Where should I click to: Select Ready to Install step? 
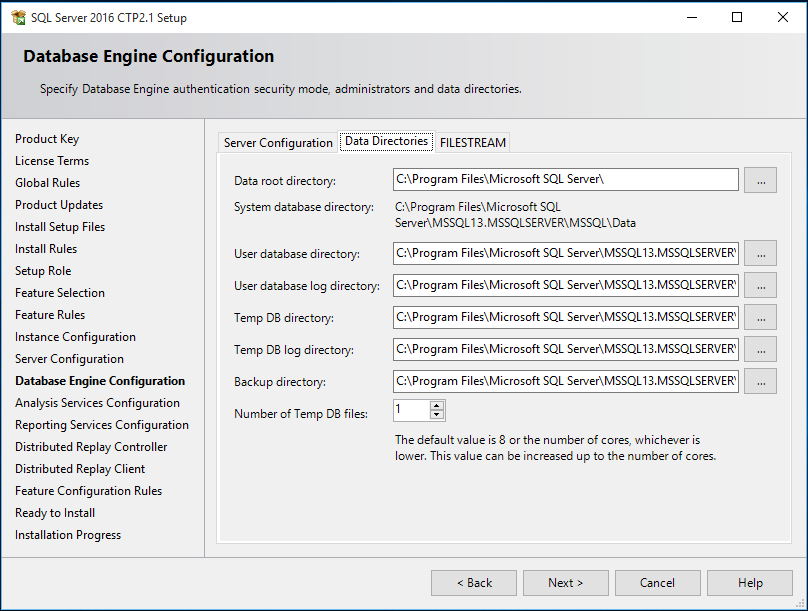click(x=55, y=513)
